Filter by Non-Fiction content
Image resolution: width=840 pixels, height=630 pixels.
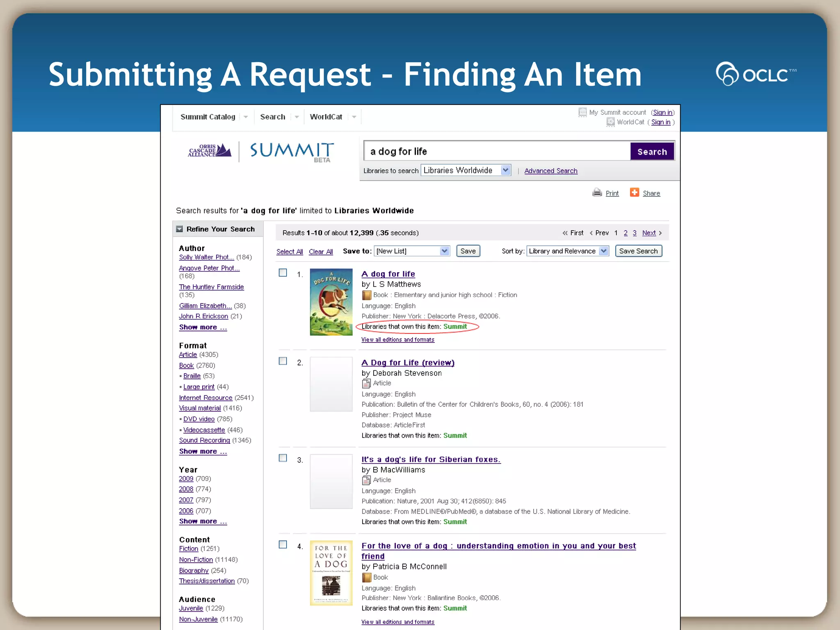(x=196, y=559)
